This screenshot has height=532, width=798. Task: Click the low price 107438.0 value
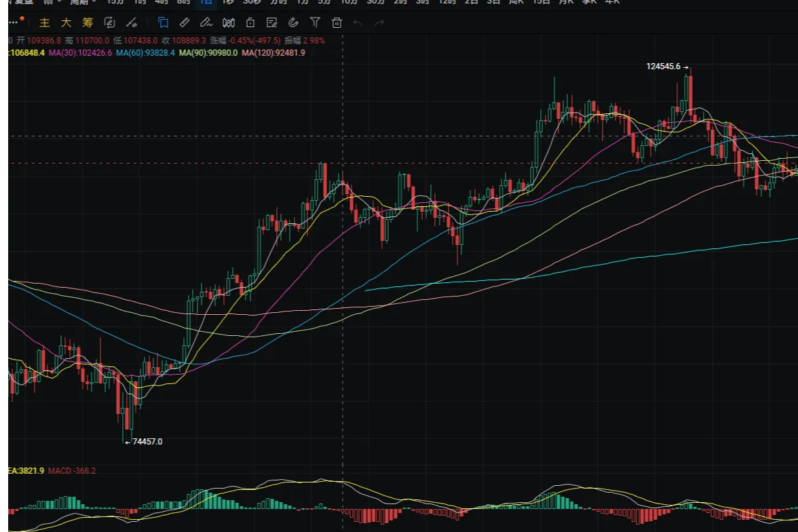pyautogui.click(x=140, y=40)
